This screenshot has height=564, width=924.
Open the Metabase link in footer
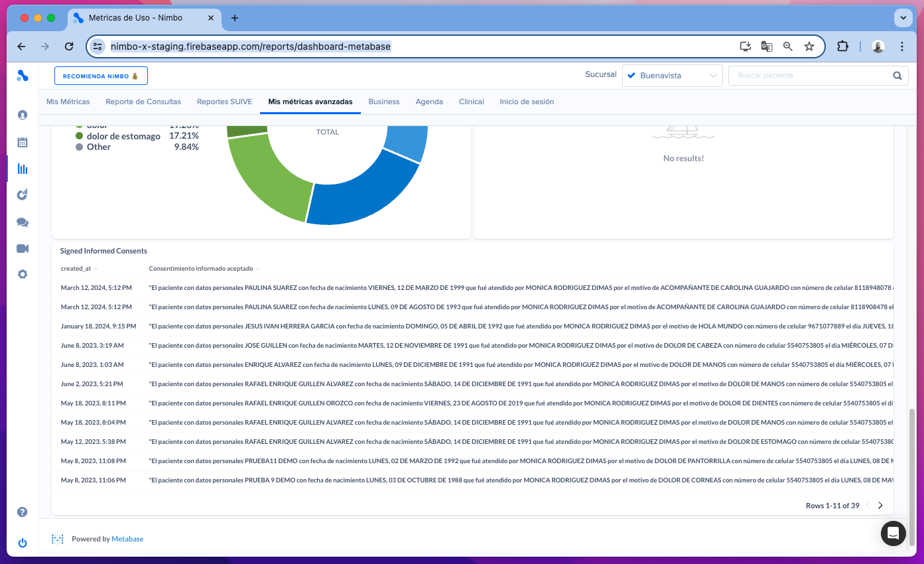coord(127,539)
